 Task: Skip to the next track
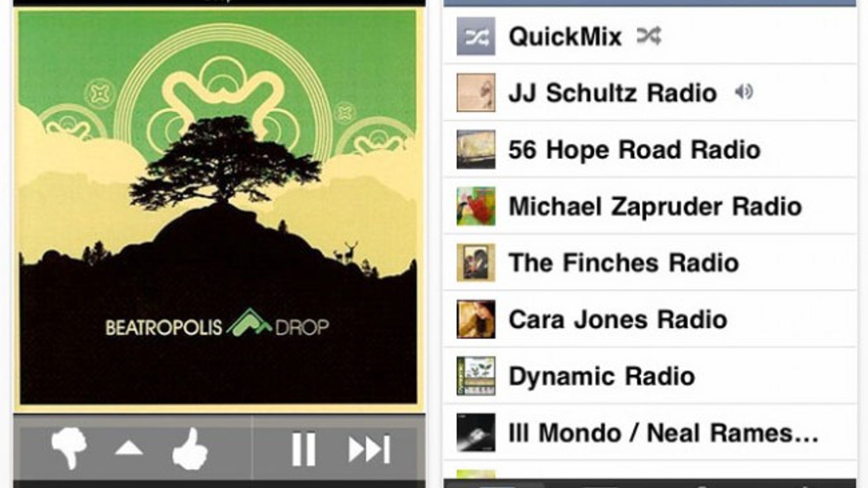coord(369,449)
